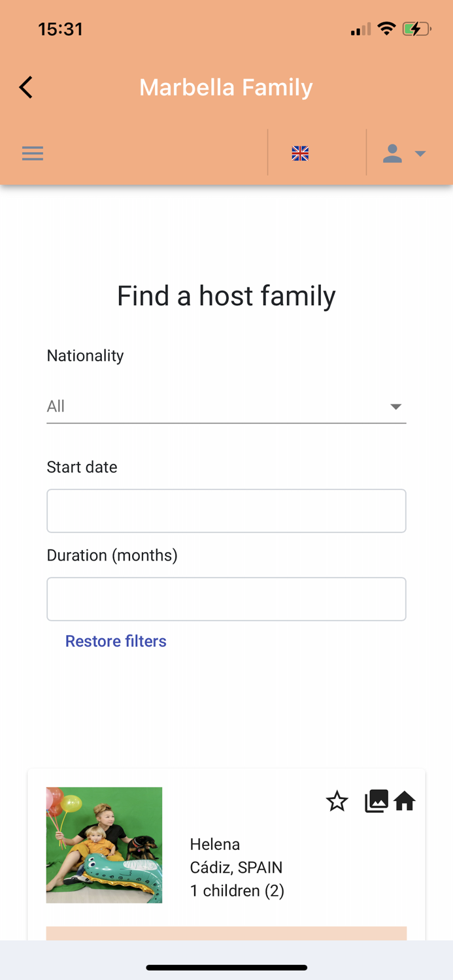Screen dimensions: 453x980
Task: Tap the Cádiz, SPAIN location text
Action: [x=236, y=868]
